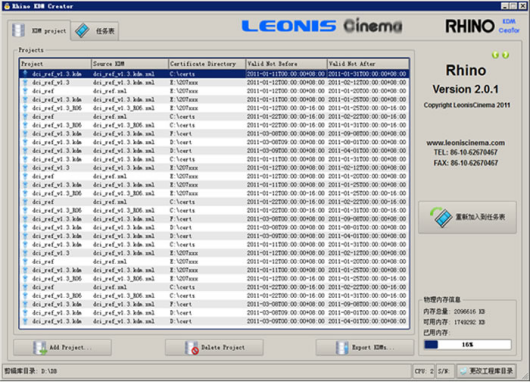Click the green right arrow icon
Viewport: 531px width, 382px height.
pyautogui.click(x=505, y=55)
